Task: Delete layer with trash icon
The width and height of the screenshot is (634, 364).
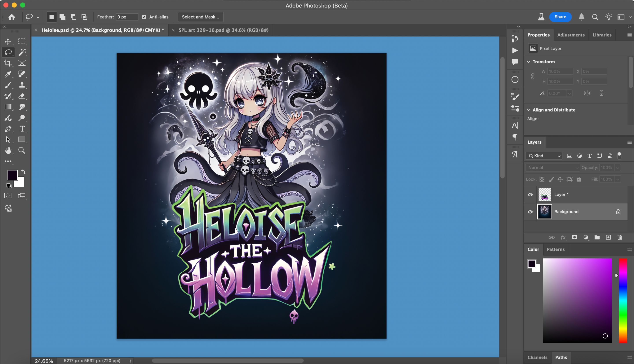Action: click(x=619, y=237)
